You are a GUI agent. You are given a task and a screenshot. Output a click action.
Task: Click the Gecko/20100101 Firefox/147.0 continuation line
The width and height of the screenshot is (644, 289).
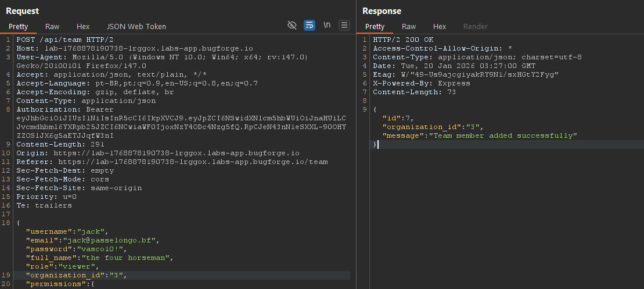81,66
